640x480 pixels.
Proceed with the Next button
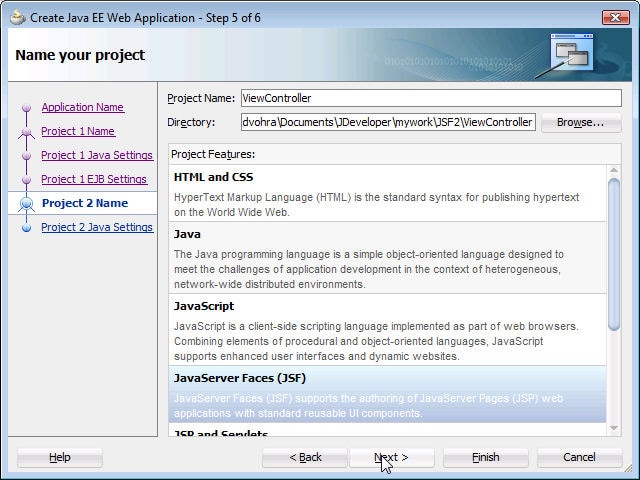coord(391,458)
